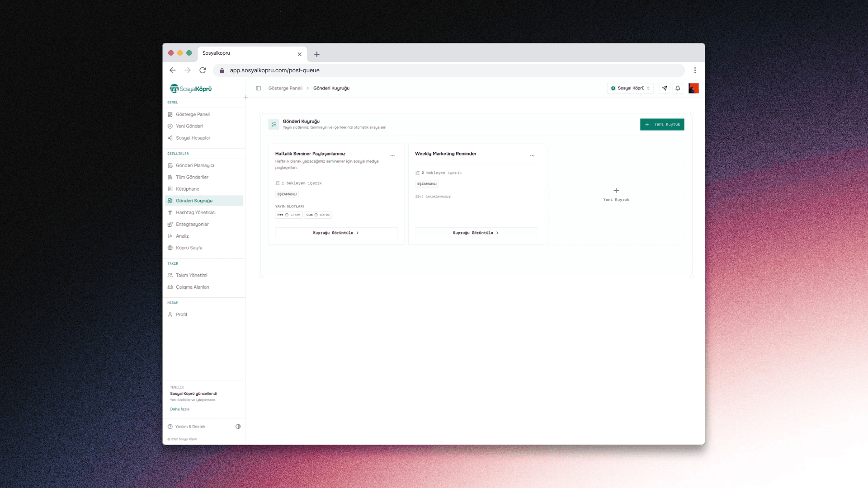Open options menu on Haftalık Seminer card

coord(392,156)
